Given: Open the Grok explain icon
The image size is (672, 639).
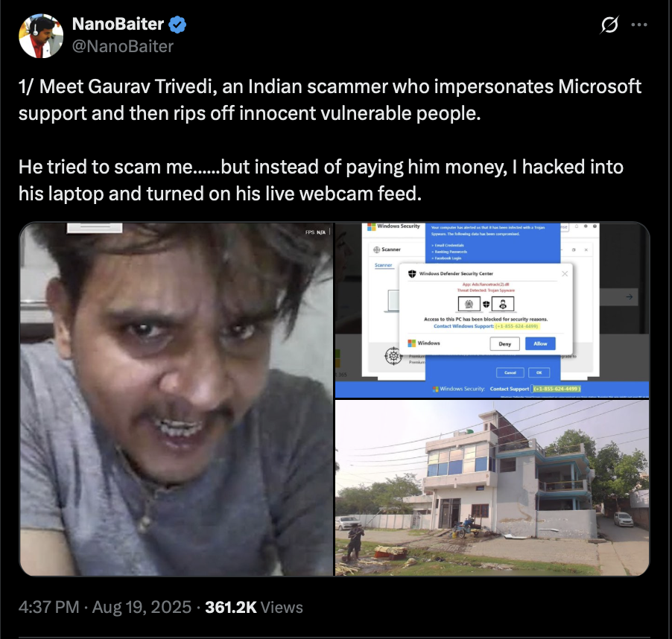Looking at the screenshot, I should coord(609,25).
